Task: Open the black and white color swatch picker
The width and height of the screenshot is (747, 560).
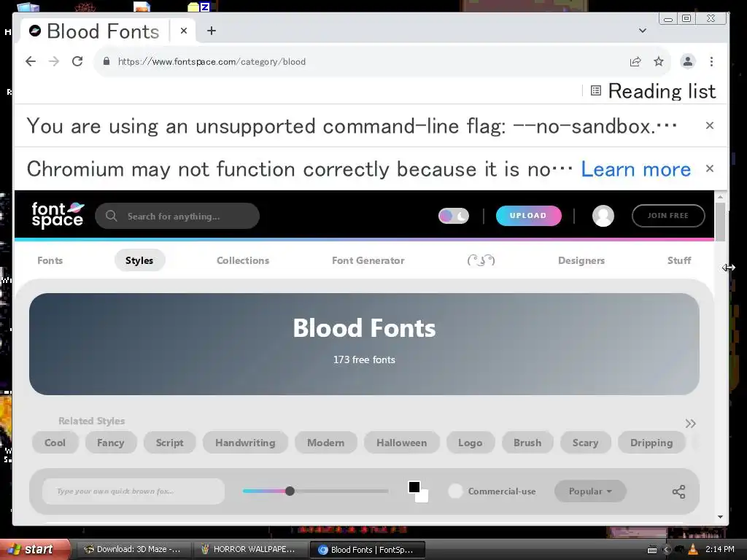Action: (418, 491)
